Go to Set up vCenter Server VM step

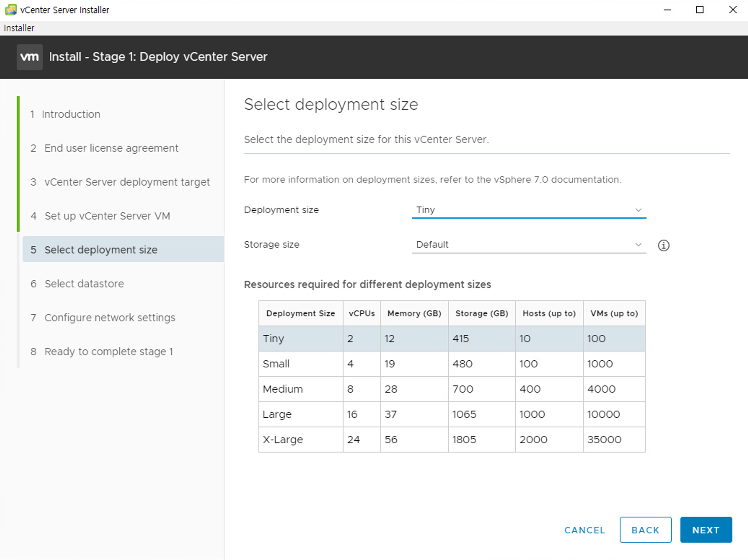click(107, 216)
